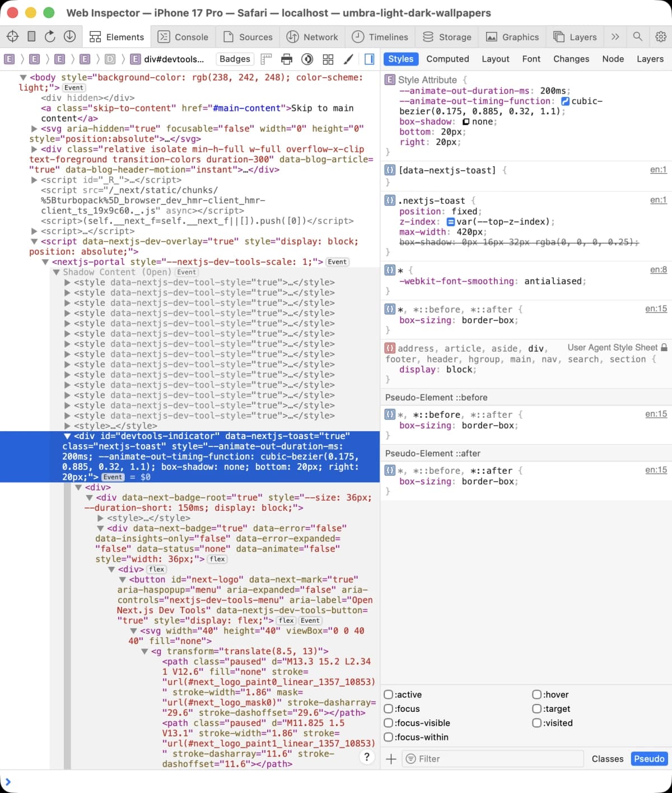Click element icon beside Style Attribute
Viewport: 672px width, 793px height.
[390, 80]
